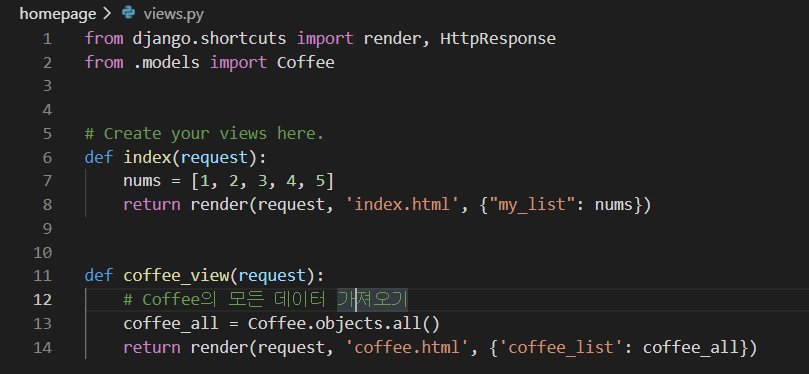The width and height of the screenshot is (809, 374).
Task: Click line number 11 in gutter
Action: coord(43,276)
